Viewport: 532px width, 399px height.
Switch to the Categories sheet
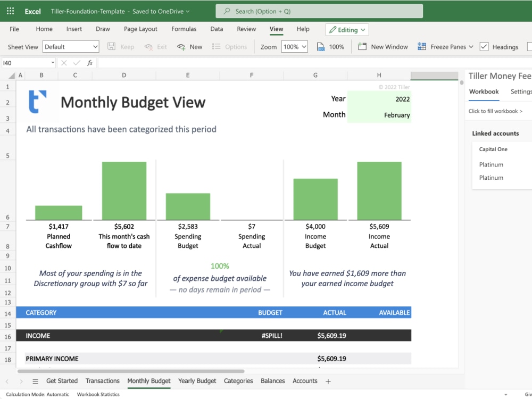click(x=238, y=381)
